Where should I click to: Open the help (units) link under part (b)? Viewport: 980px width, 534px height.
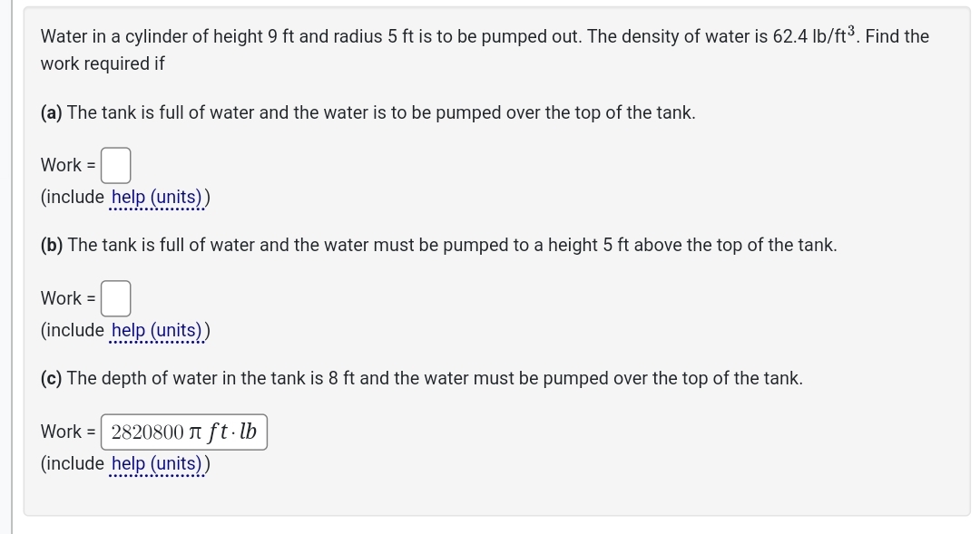pos(156,329)
